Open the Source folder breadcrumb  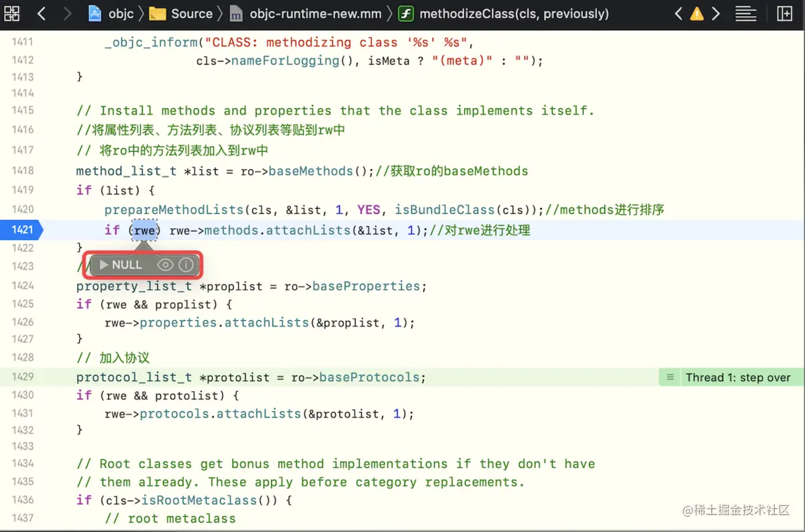pos(192,13)
